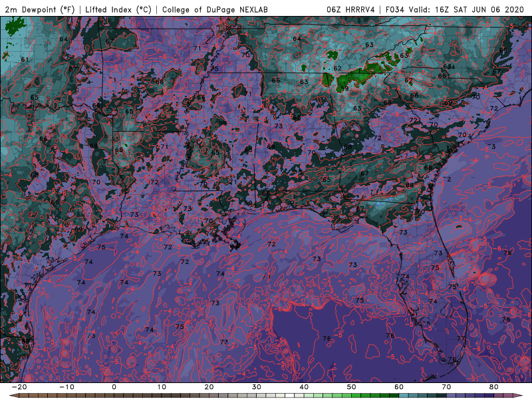Click the 10 label on the color scale
The image size is (532, 399).
[162, 387]
